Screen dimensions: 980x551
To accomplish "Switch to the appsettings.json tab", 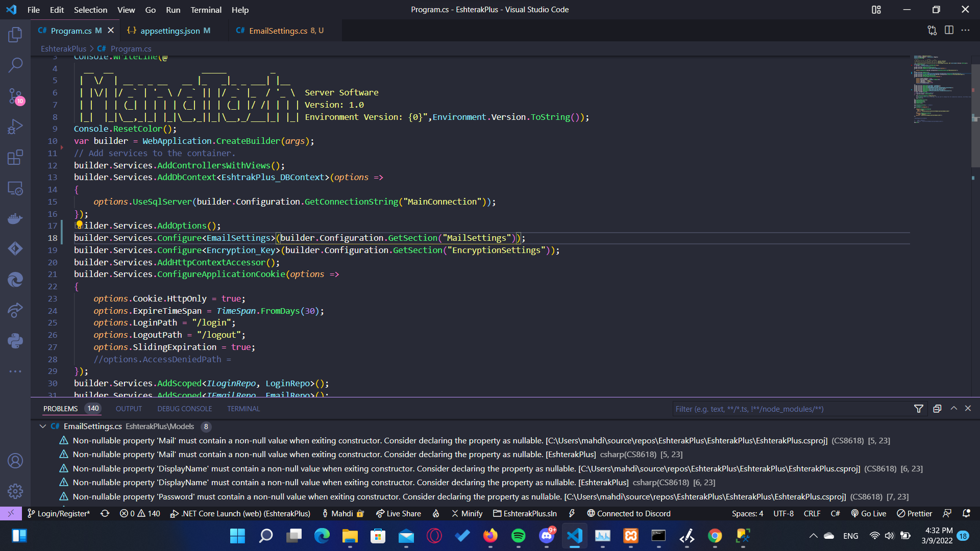I will tap(170, 31).
